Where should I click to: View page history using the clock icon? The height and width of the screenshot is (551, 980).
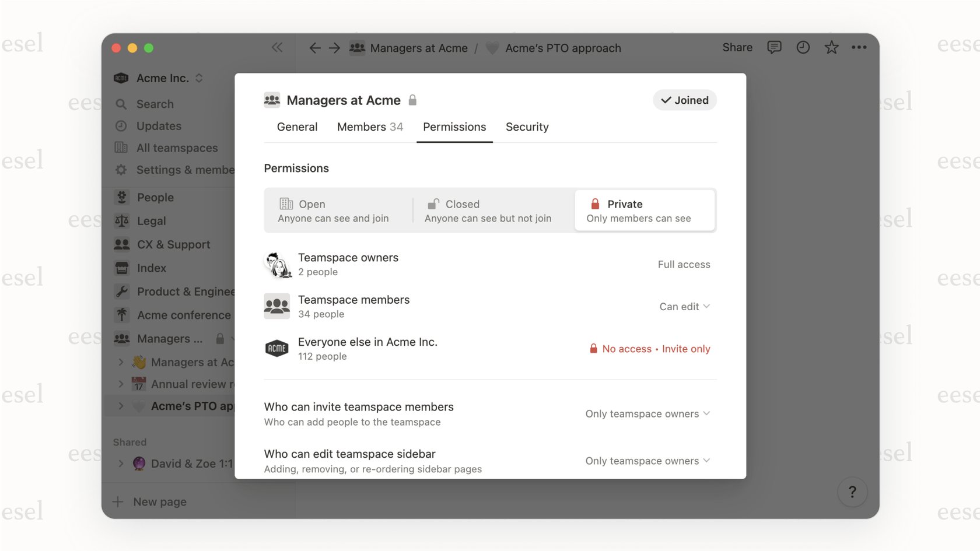(x=803, y=48)
